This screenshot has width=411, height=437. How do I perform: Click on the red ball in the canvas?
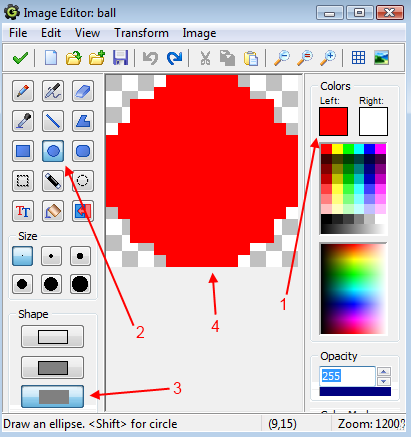click(202, 170)
